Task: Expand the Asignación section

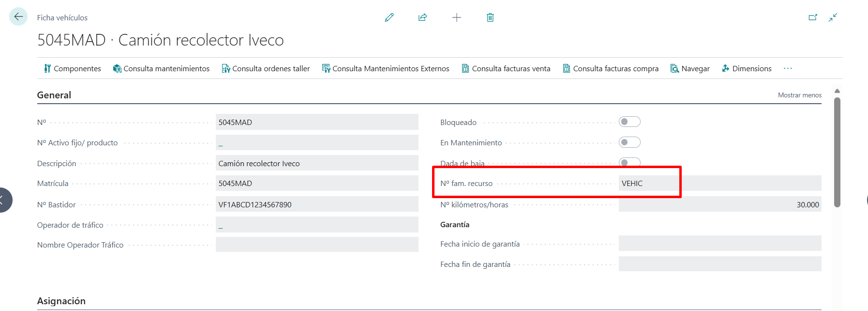Action: click(x=61, y=301)
